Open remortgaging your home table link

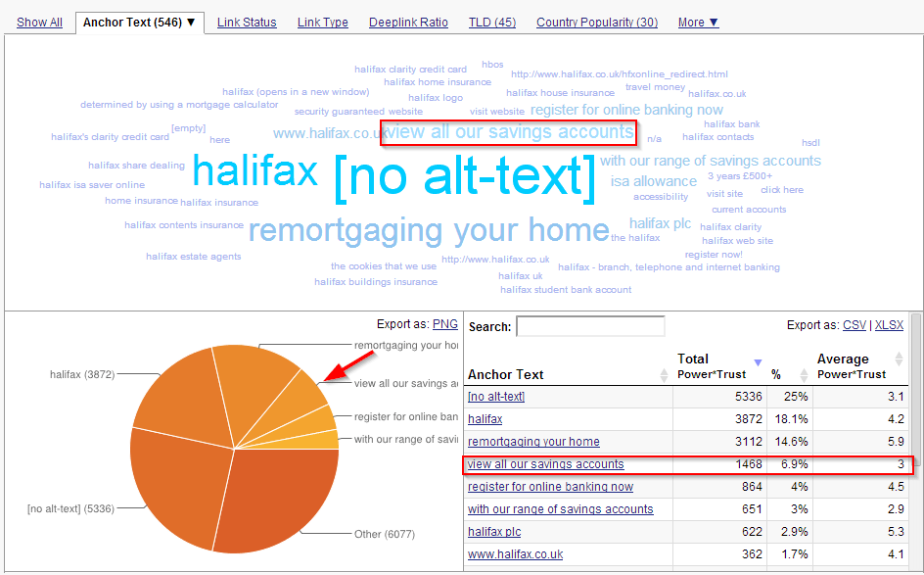pos(533,441)
